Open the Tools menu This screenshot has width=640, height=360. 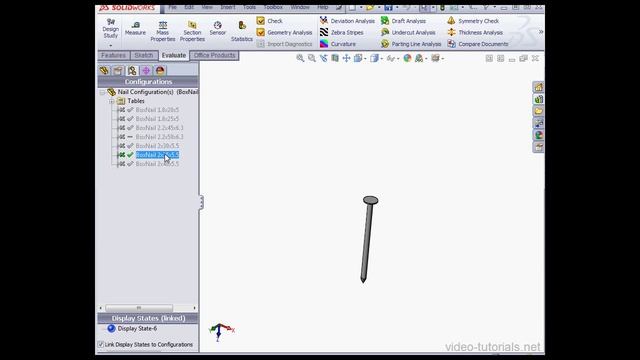249,7
